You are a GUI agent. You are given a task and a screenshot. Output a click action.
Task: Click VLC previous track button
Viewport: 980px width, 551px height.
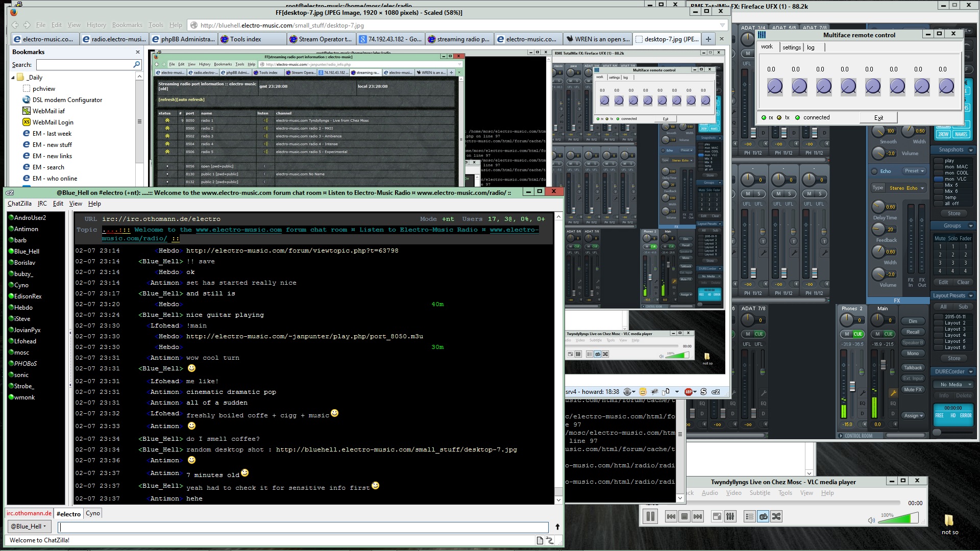tap(671, 516)
